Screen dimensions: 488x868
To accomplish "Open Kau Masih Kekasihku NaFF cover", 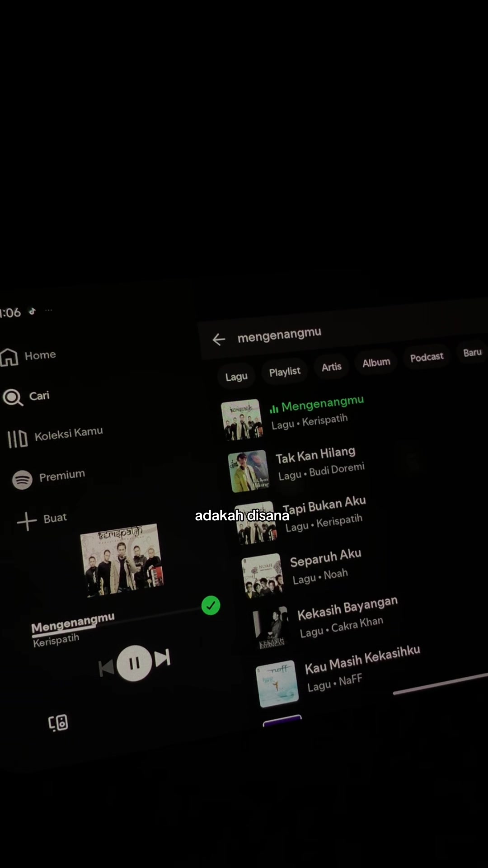I will tap(277, 684).
